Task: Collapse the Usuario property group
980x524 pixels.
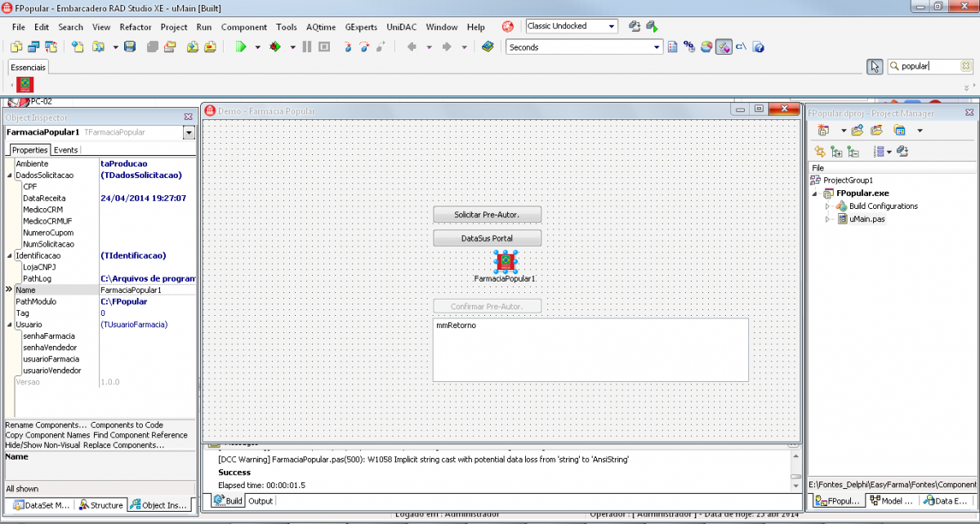Action: [x=10, y=324]
